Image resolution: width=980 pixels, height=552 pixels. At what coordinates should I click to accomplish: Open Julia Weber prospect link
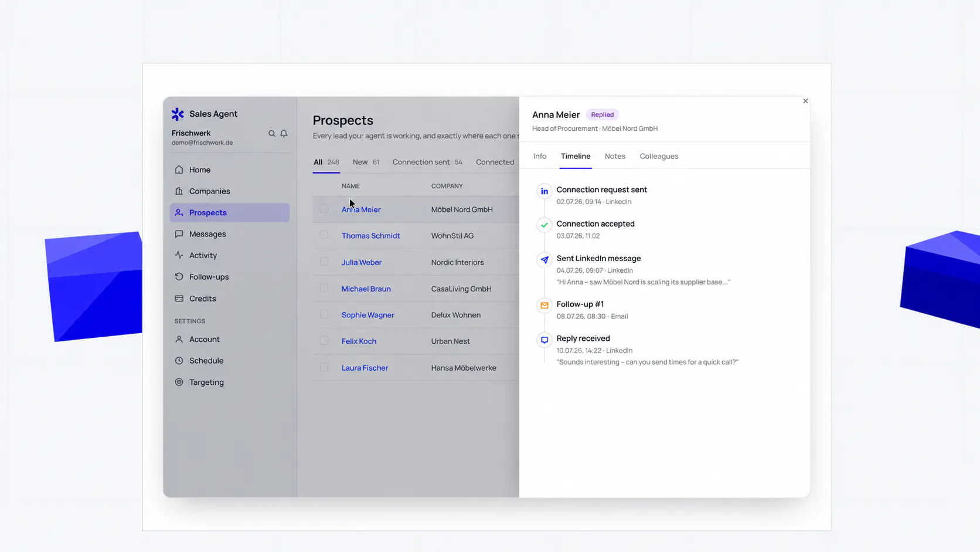[362, 262]
